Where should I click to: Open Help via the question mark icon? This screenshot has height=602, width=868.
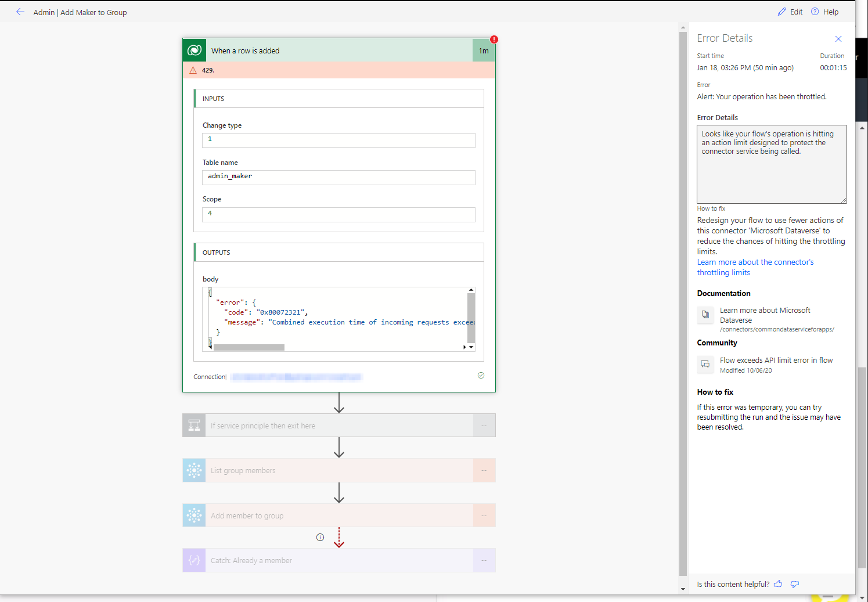click(813, 12)
